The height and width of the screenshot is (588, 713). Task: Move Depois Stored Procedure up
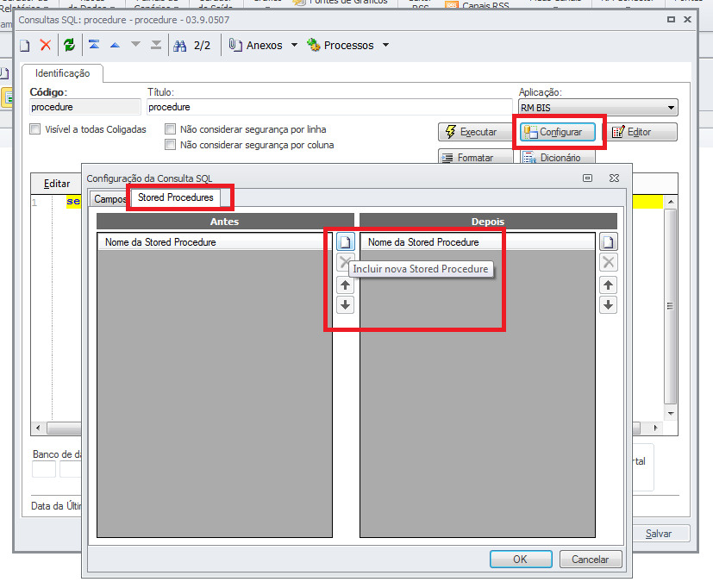click(609, 285)
